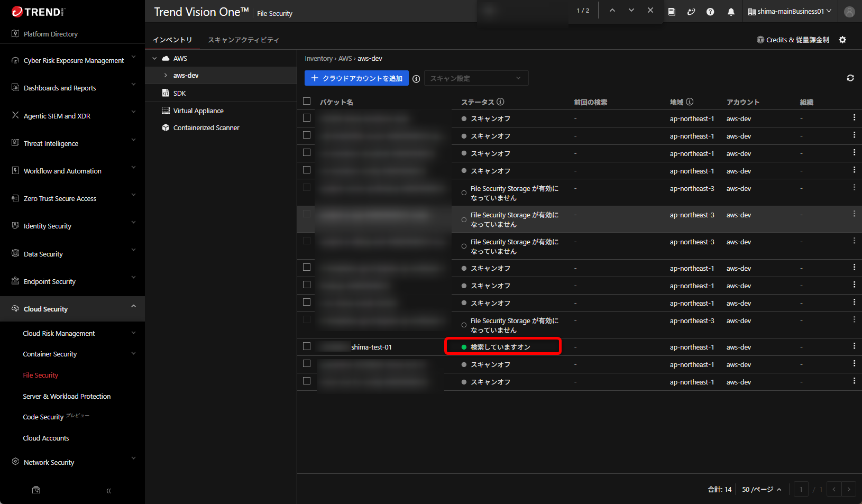Click the current page number field
This screenshot has height=504, width=862.
pos(801,489)
